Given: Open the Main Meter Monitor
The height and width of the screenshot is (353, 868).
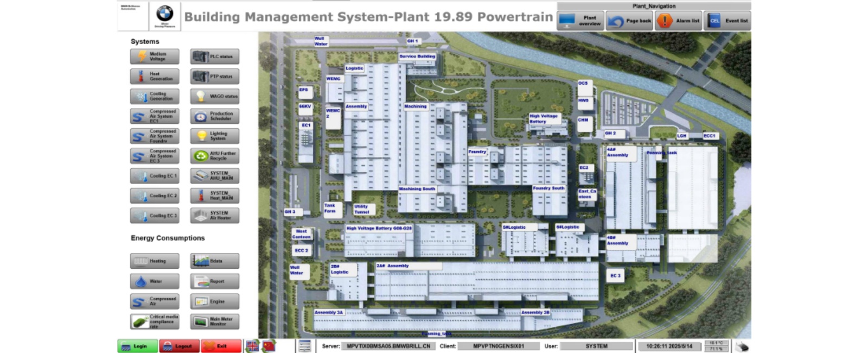Looking at the screenshot, I should point(215,322).
